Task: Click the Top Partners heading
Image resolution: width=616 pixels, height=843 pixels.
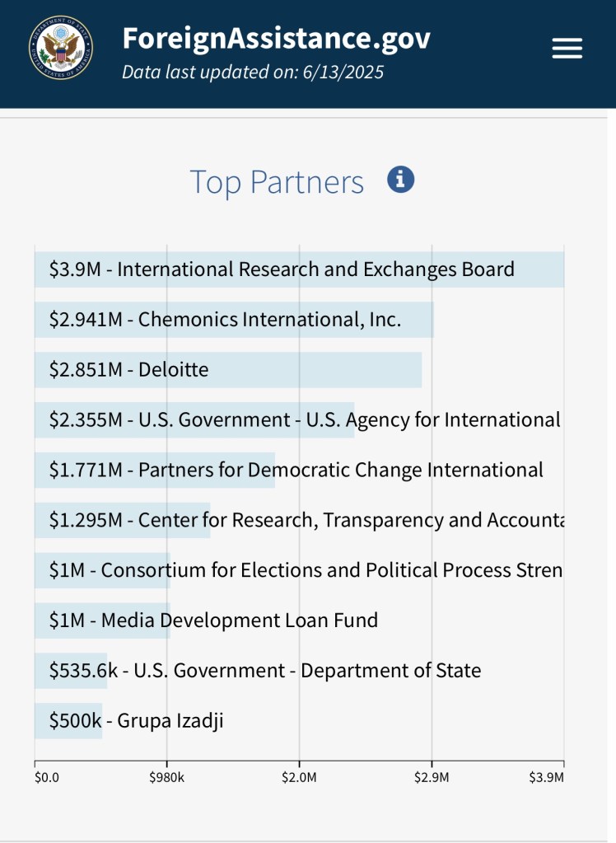Action: pyautogui.click(x=277, y=182)
